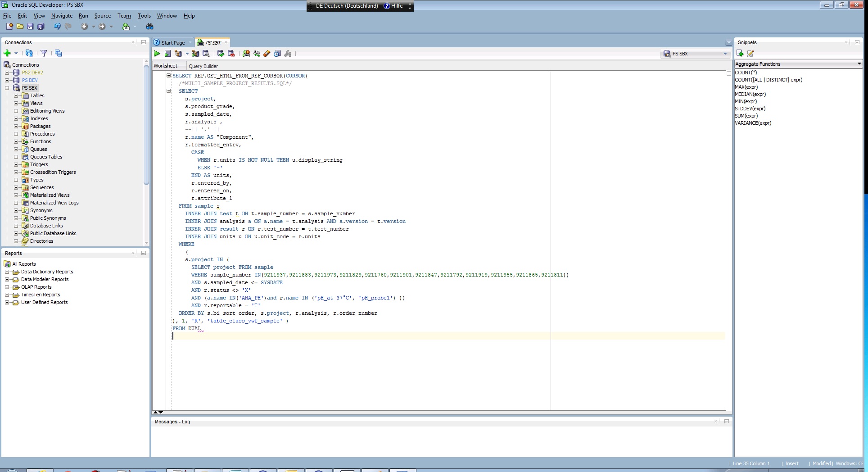868x472 pixels.
Task: Open SQL History from the worksheet toolbar
Action: (277, 54)
